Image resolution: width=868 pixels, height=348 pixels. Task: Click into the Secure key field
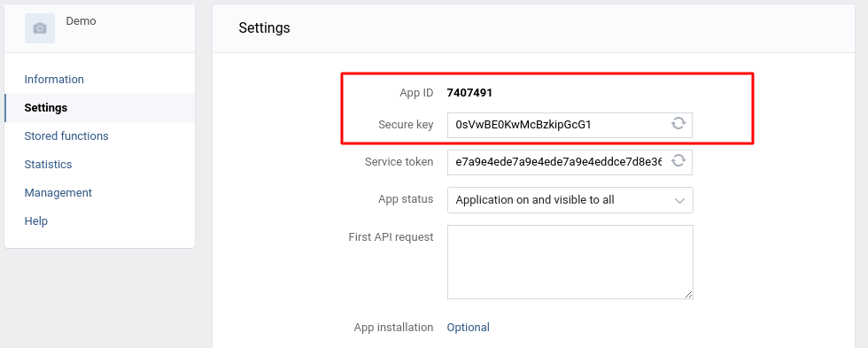[x=558, y=125]
